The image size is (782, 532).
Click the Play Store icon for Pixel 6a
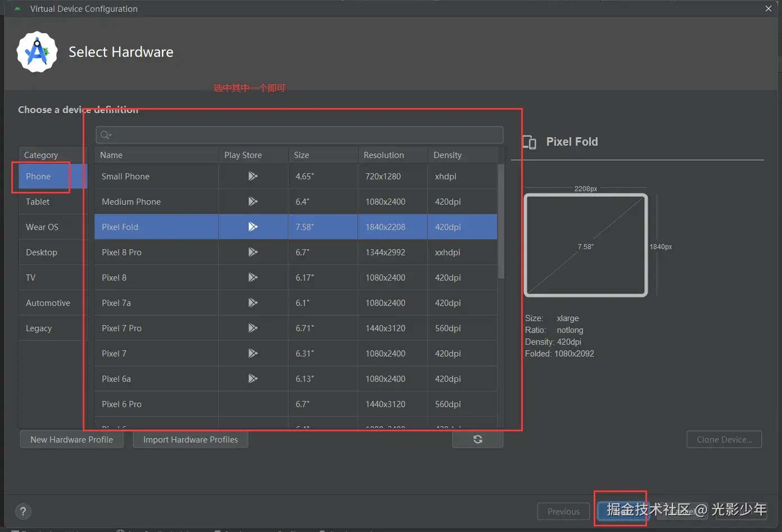coord(253,378)
